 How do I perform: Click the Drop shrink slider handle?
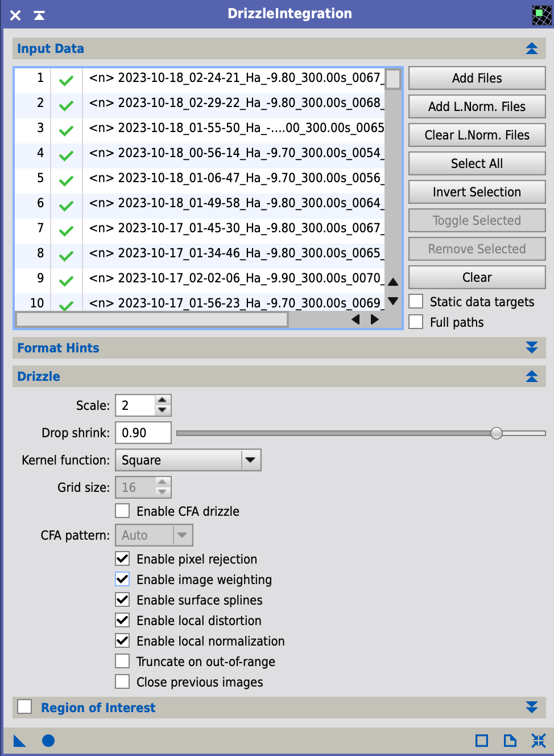497,433
